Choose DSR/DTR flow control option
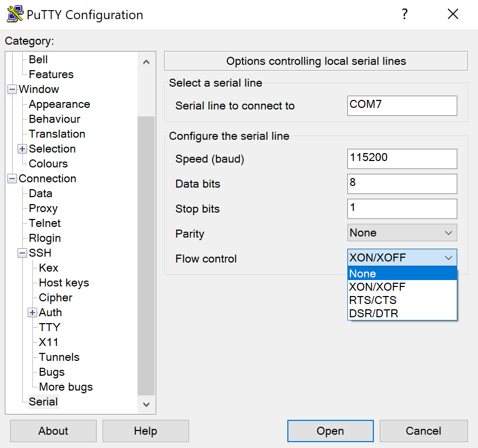 click(402, 313)
